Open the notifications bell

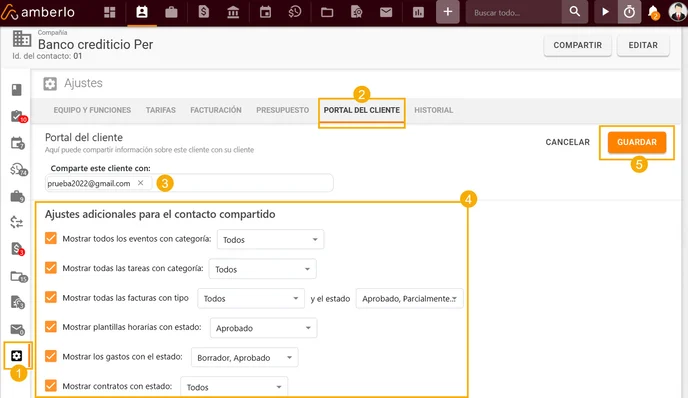653,12
